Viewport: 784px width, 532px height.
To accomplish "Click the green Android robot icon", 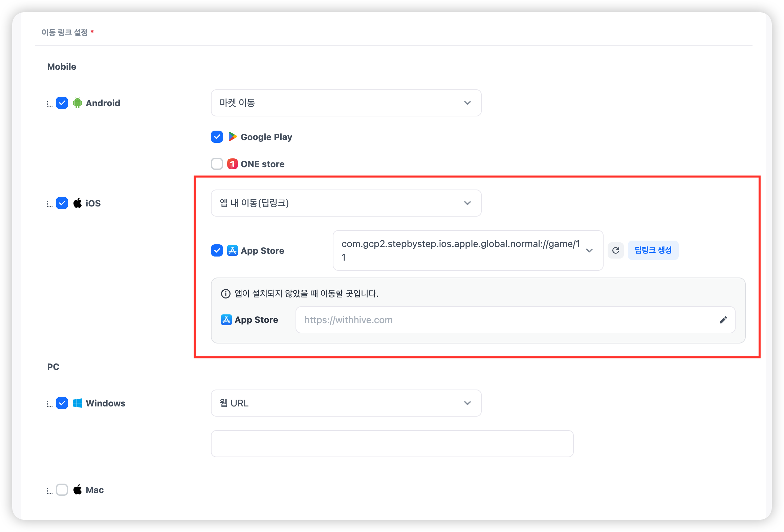I will coord(78,103).
